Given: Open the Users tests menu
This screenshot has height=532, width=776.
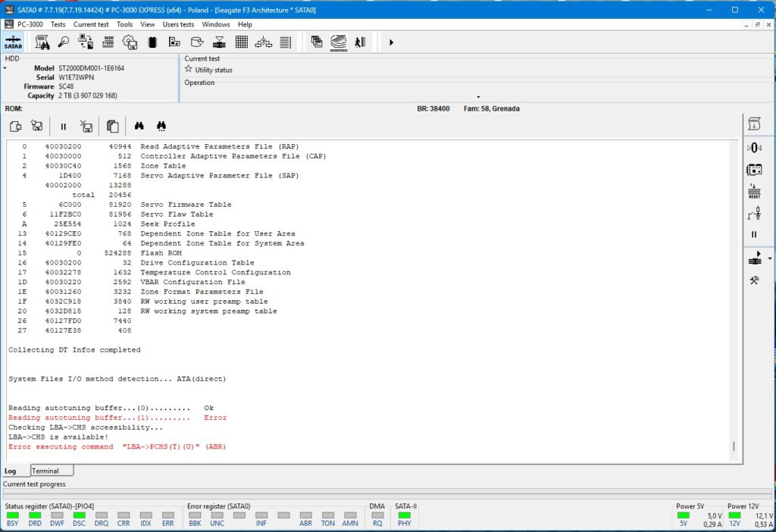Looking at the screenshot, I should (178, 24).
